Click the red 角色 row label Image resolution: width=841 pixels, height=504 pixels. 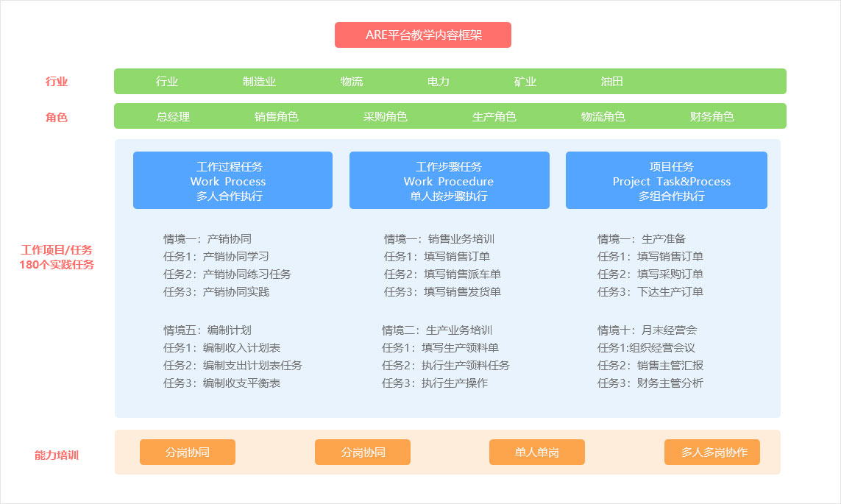57,118
